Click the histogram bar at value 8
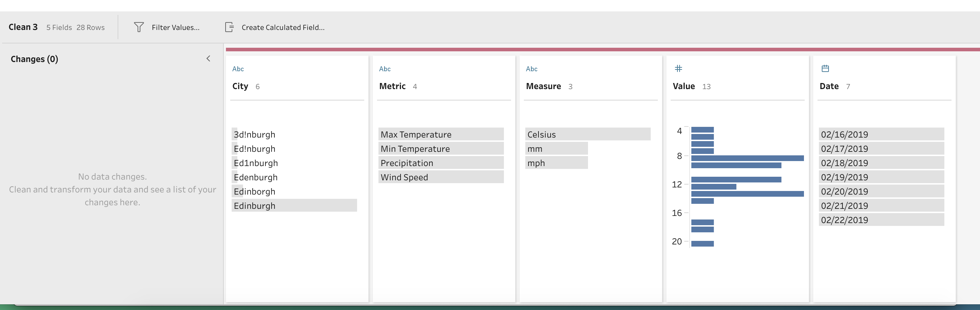 click(x=747, y=158)
